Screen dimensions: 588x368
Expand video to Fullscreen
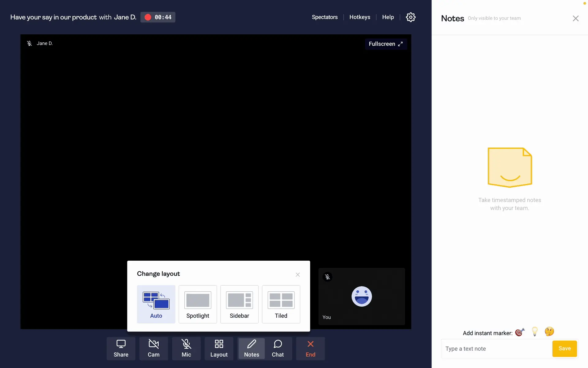pyautogui.click(x=386, y=44)
